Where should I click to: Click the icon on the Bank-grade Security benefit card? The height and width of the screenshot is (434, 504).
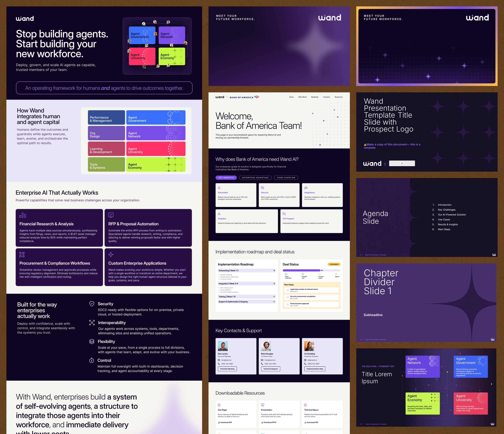point(262,188)
